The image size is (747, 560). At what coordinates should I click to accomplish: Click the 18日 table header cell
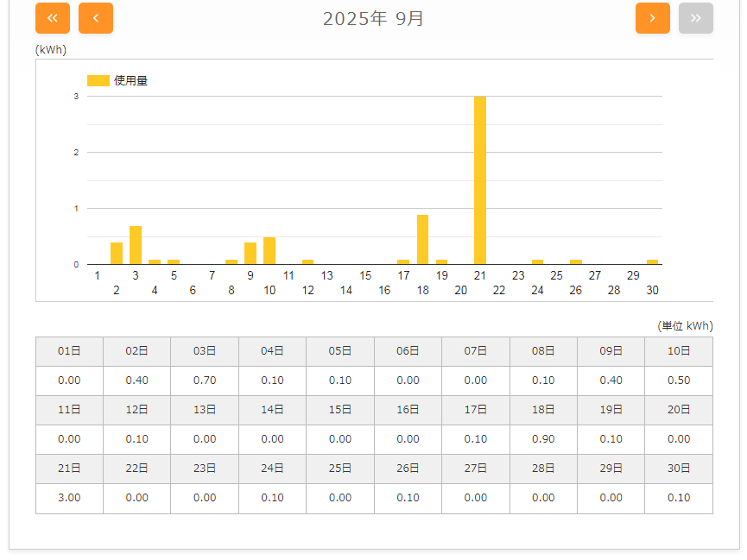click(543, 410)
